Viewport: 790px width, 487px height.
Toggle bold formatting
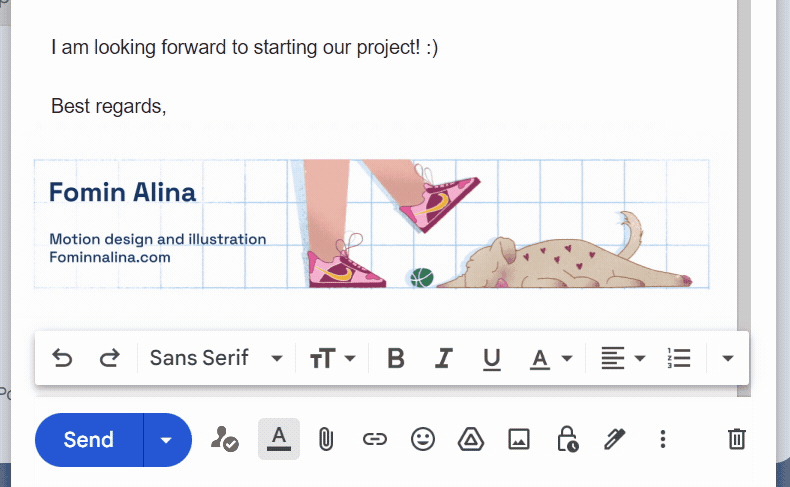pyautogui.click(x=396, y=358)
